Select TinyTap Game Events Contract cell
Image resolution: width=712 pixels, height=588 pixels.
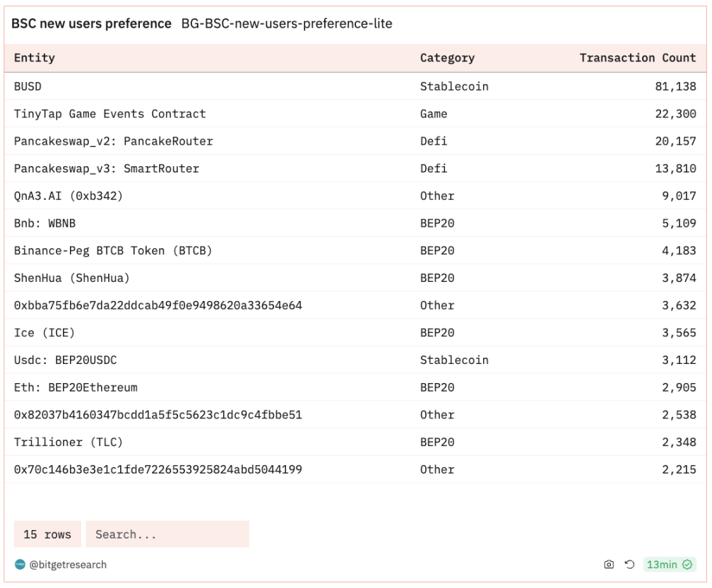pyautogui.click(x=110, y=114)
